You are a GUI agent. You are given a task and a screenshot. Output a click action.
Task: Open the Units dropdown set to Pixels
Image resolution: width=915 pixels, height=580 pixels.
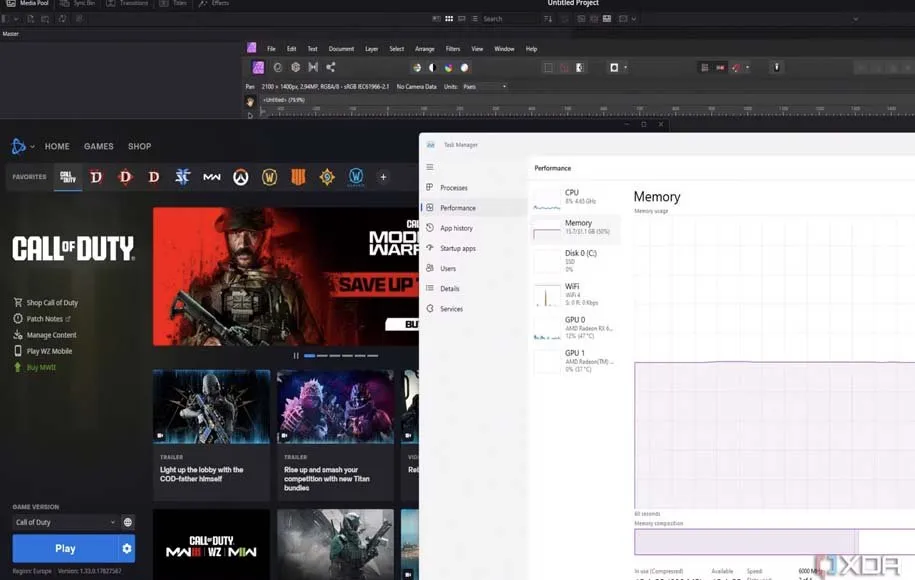click(484, 87)
